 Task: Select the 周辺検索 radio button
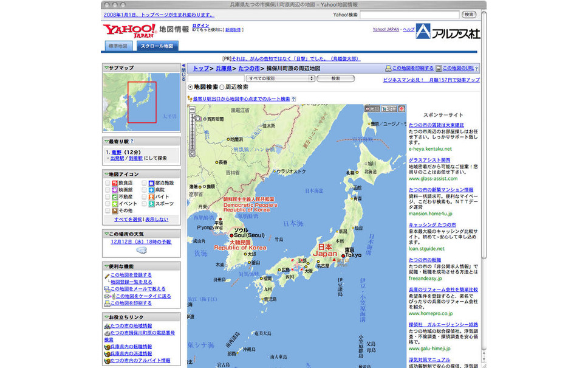(222, 88)
